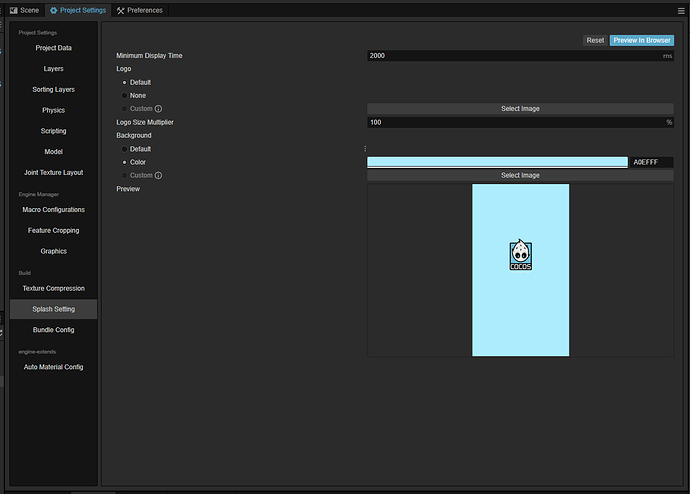The height and width of the screenshot is (494, 690).
Task: Click Select Image for background
Action: point(520,175)
